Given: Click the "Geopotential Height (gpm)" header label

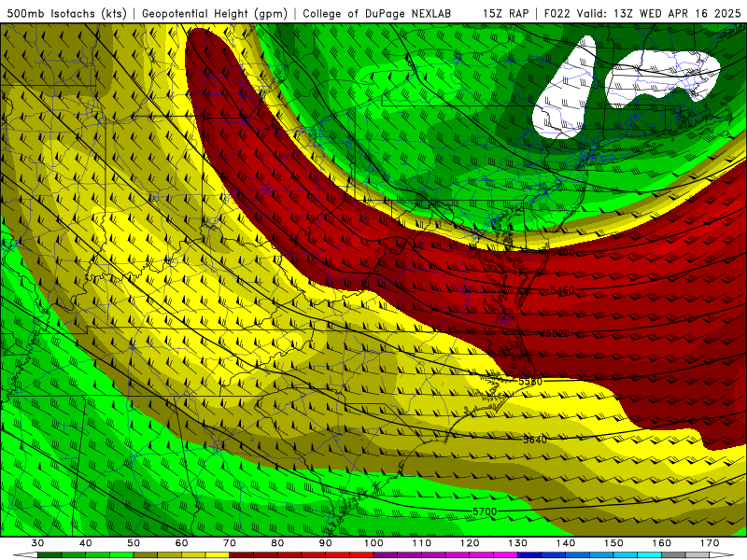Looking at the screenshot, I should point(215,13).
